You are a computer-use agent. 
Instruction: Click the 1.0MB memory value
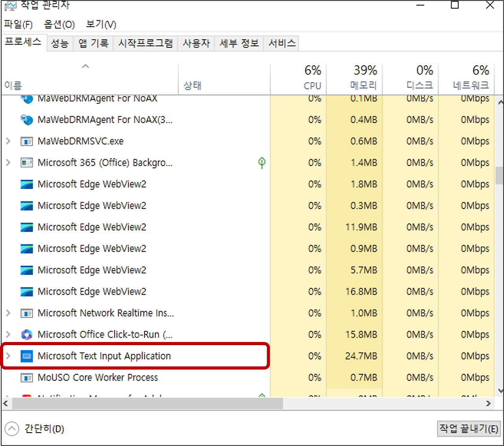(x=364, y=313)
